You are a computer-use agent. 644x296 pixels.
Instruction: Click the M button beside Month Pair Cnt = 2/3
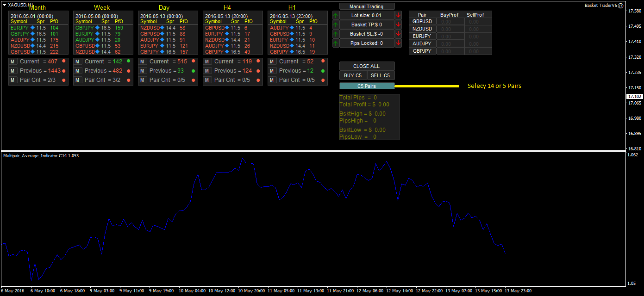13,80
